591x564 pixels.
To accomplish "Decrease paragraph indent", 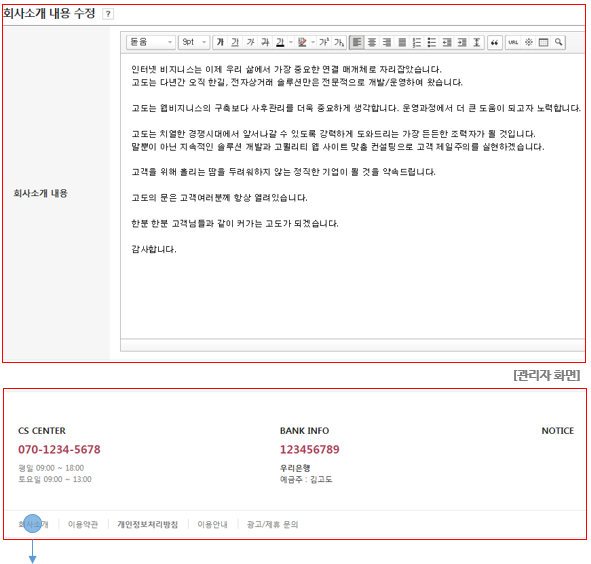I will tap(447, 42).
